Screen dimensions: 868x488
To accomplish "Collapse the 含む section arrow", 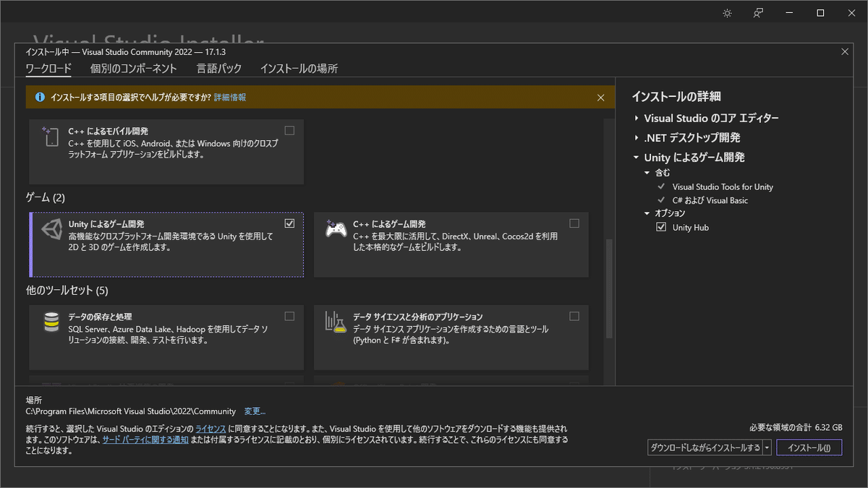I will (x=647, y=173).
